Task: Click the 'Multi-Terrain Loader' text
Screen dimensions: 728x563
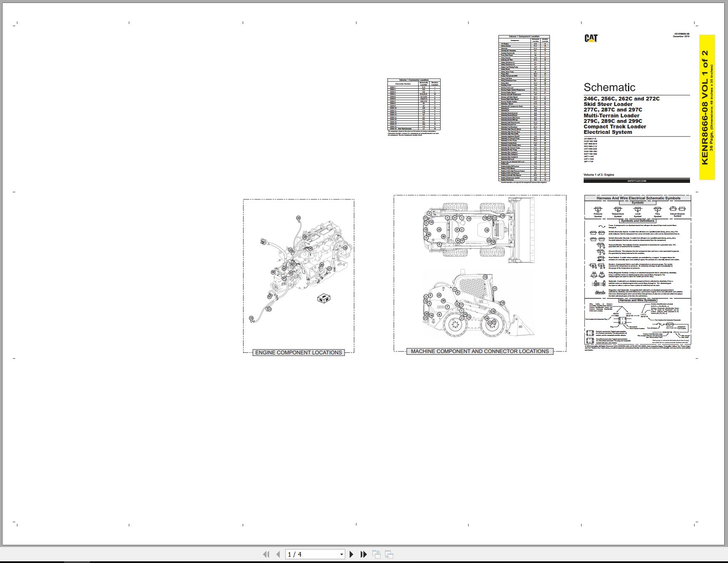Action: click(x=612, y=115)
